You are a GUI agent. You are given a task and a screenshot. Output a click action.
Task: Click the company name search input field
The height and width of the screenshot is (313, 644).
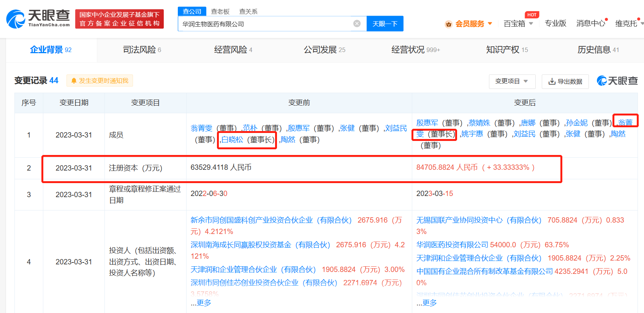point(266,24)
